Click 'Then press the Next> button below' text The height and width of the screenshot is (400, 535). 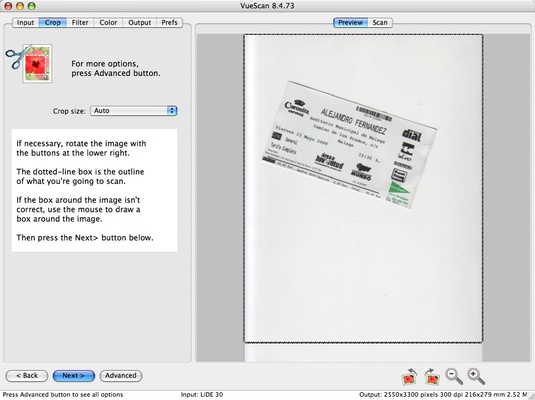coord(85,238)
